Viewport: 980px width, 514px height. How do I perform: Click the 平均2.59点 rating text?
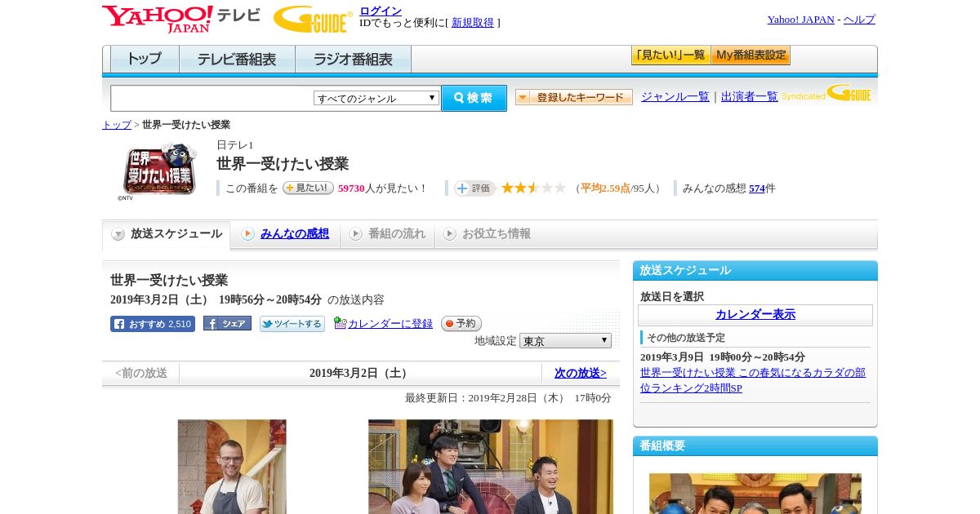click(x=605, y=188)
